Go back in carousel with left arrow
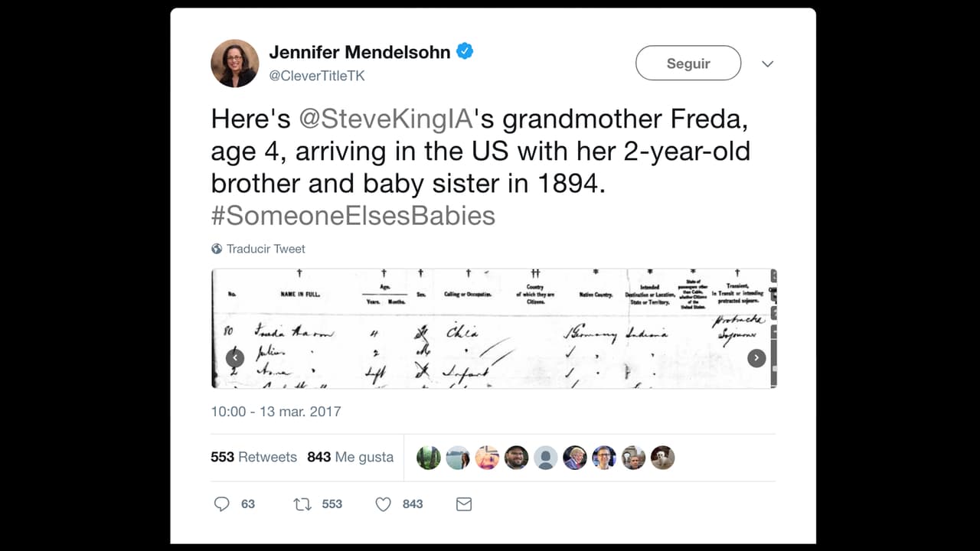Image resolution: width=980 pixels, height=551 pixels. pyautogui.click(x=235, y=357)
